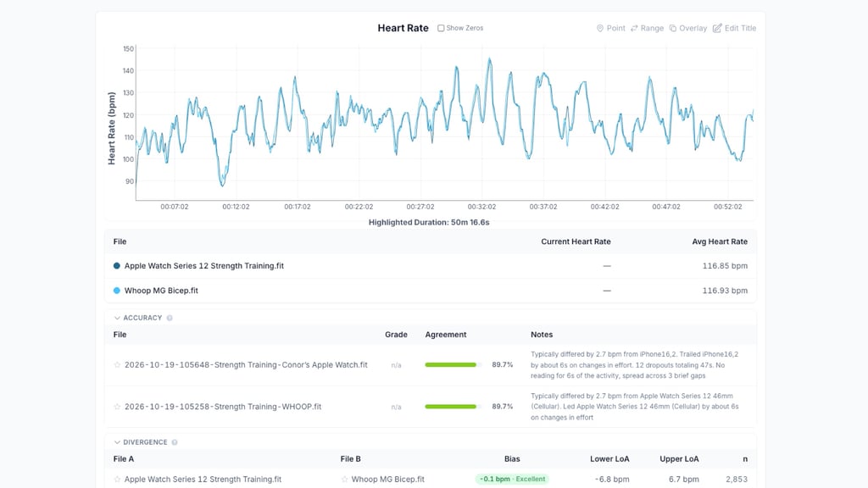
Task: Select Overlay mode label
Action: coord(693,28)
